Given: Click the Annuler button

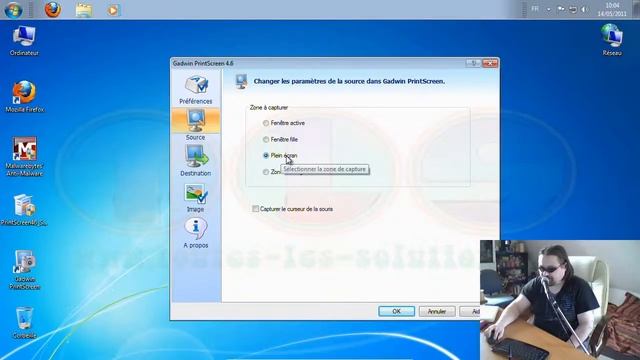Looking at the screenshot, I should pos(437,311).
